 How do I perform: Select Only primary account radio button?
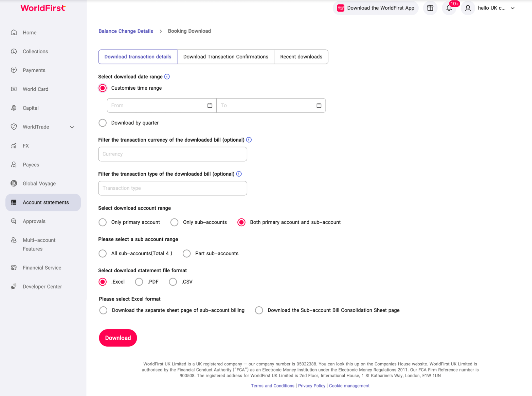point(103,222)
